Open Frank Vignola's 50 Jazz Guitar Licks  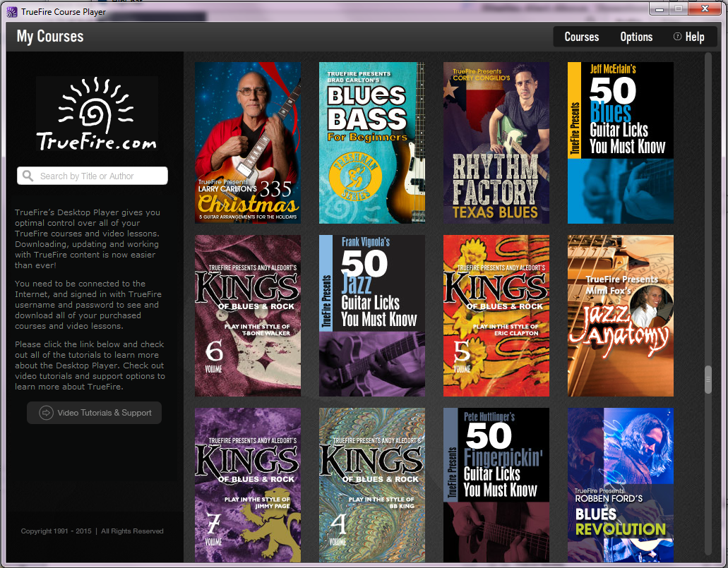tap(372, 315)
